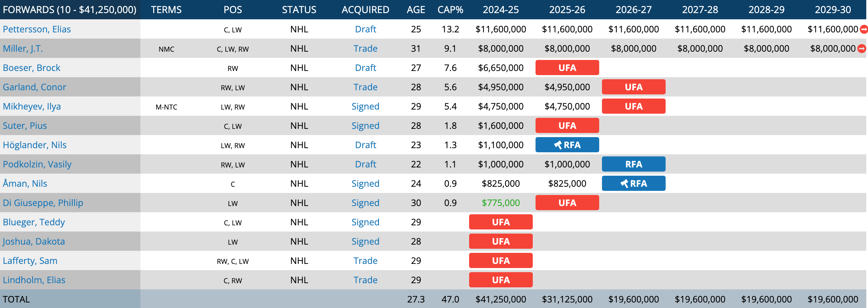The width and height of the screenshot is (868, 308).
Task: Click Brock Boeser's name link
Action: click(x=32, y=68)
